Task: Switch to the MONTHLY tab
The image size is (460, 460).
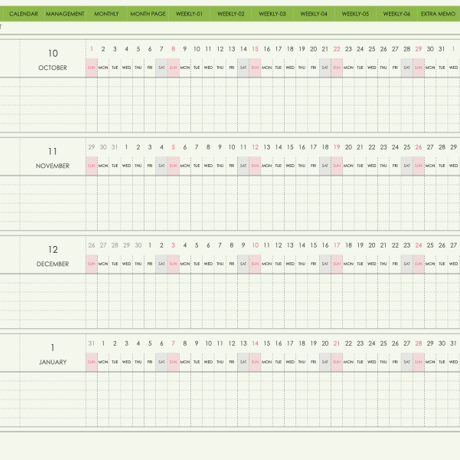Action: (106, 14)
